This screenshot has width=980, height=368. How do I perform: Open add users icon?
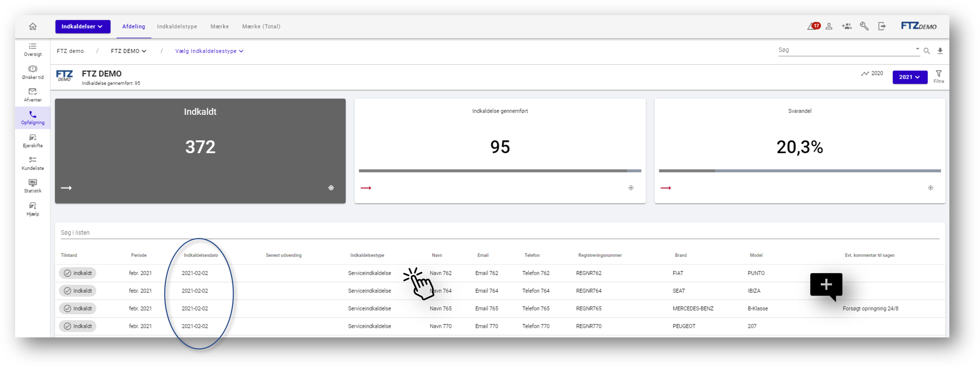[x=846, y=26]
